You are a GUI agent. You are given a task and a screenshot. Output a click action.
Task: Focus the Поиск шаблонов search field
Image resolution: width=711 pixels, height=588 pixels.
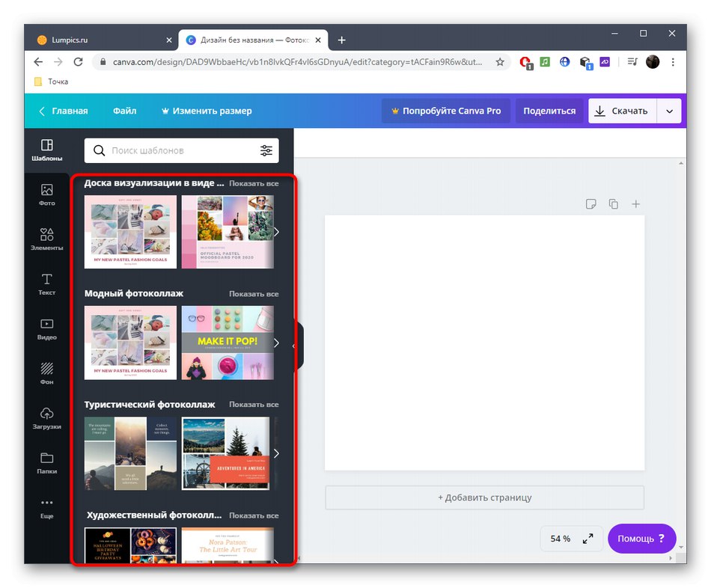coord(181,150)
